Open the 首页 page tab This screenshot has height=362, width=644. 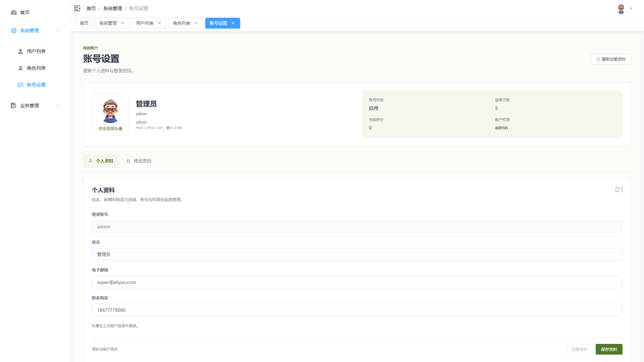point(84,23)
